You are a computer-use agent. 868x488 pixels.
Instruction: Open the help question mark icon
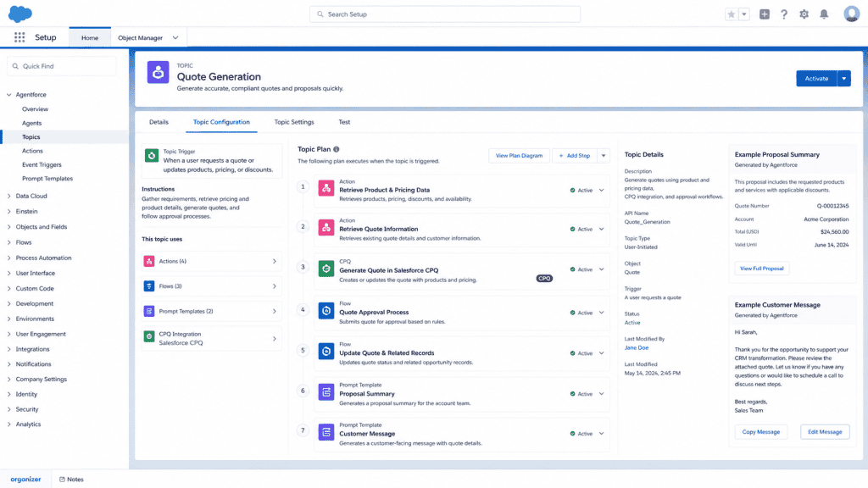784,14
